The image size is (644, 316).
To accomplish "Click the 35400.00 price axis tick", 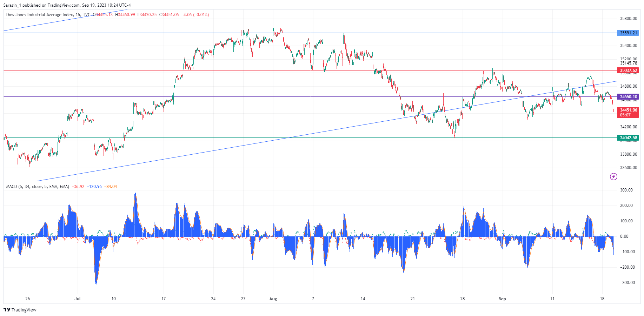I will pyautogui.click(x=629, y=46).
